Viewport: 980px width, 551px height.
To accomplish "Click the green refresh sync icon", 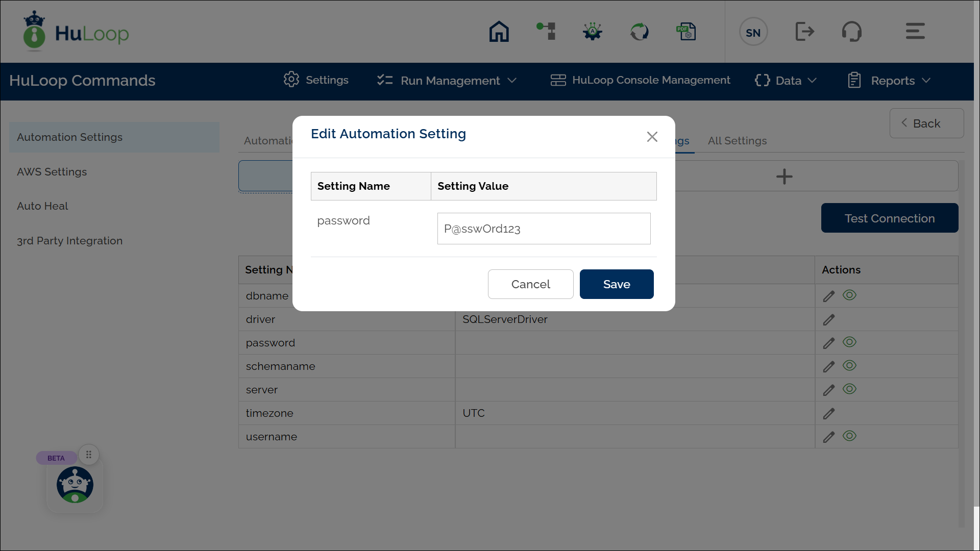I will (639, 32).
